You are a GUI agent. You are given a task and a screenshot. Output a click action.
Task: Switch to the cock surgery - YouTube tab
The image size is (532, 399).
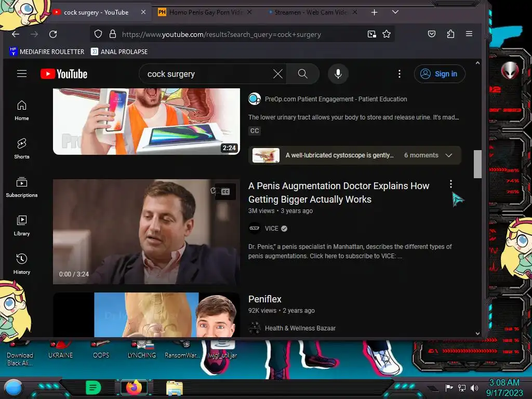[x=96, y=12]
